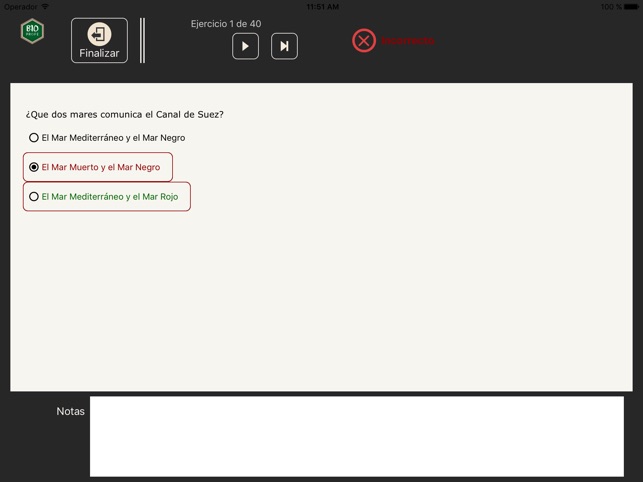Screen dimensions: 643x482
Task: Click the red incorrect cross icon
Action: (x=364, y=41)
